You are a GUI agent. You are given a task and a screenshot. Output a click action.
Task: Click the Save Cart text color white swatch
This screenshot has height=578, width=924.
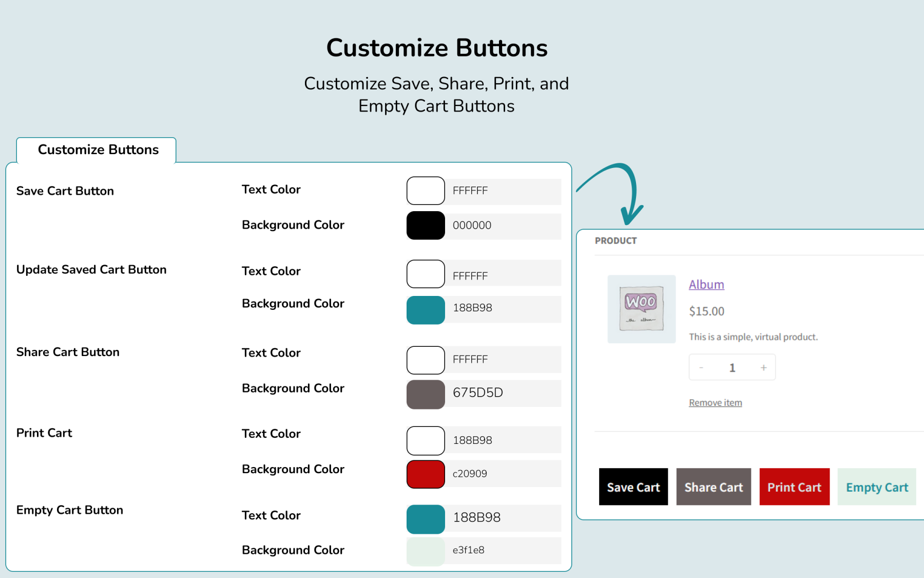426,191
